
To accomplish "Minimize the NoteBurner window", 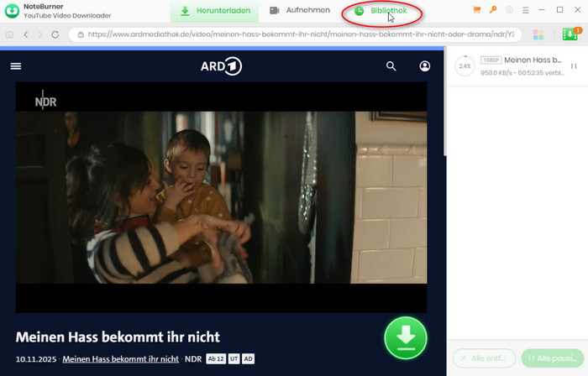I will click(x=542, y=10).
